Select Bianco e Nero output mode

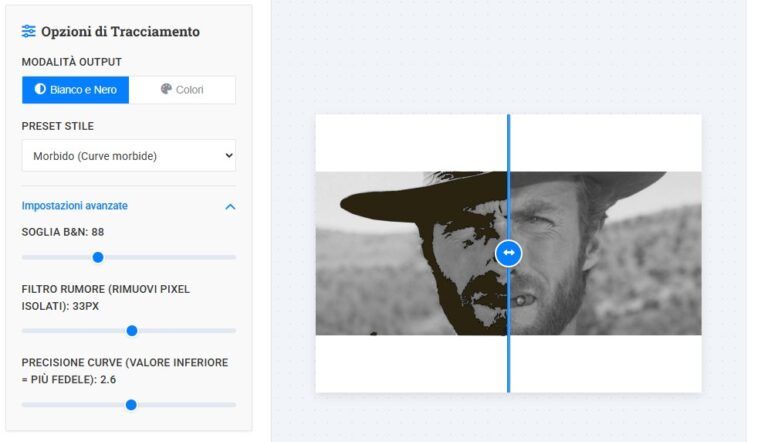[x=75, y=90]
